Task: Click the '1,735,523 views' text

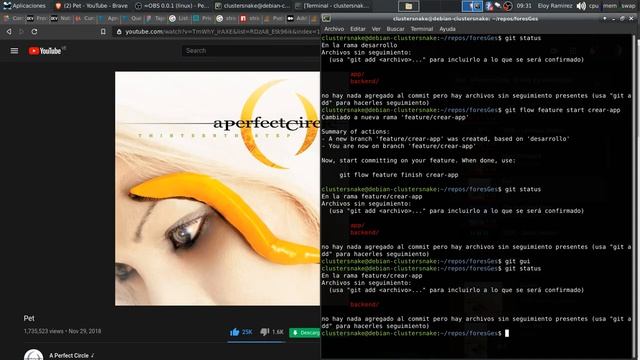Action: [x=43, y=331]
